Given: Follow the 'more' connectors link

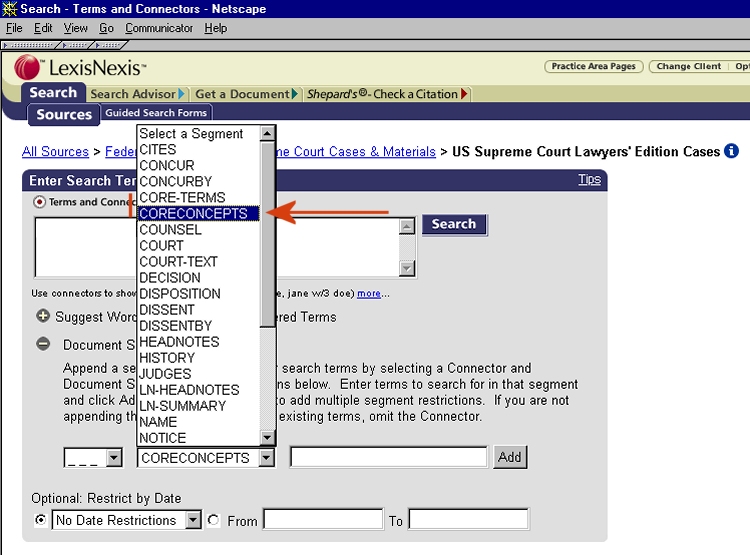Looking at the screenshot, I should 369,293.
